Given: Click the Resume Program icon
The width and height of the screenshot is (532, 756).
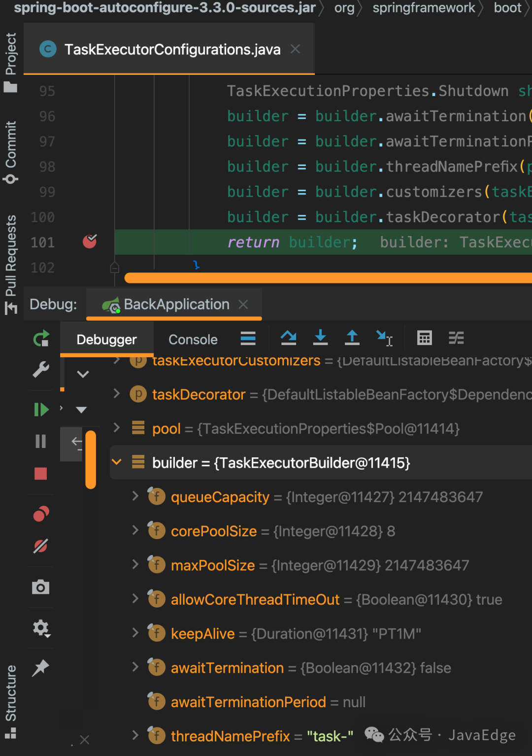Looking at the screenshot, I should point(41,410).
